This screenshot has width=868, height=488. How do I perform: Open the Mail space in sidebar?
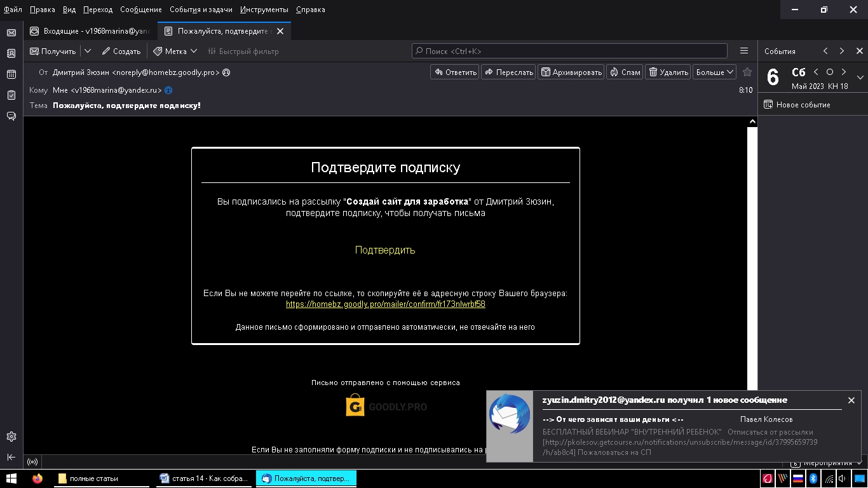(x=11, y=33)
